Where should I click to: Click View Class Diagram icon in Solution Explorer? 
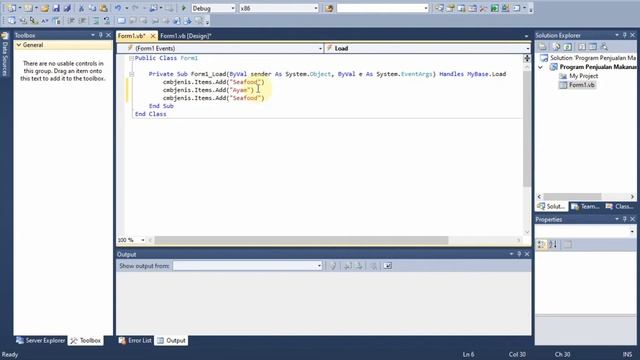(604, 47)
